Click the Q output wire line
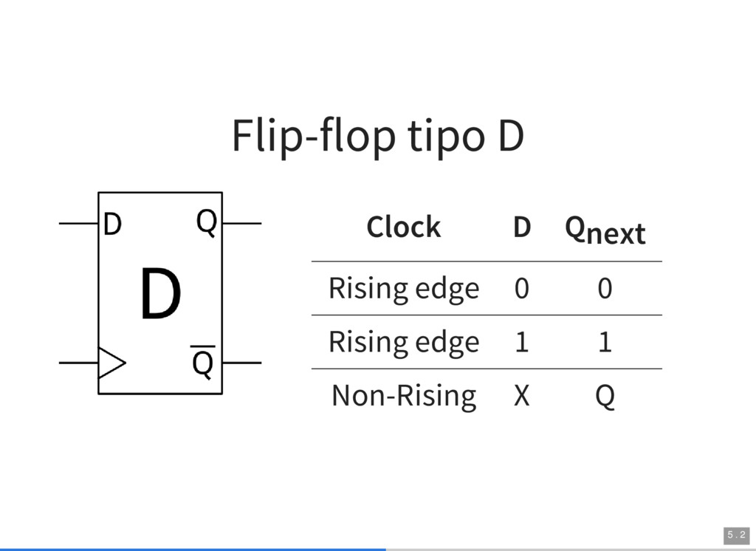 click(x=242, y=223)
